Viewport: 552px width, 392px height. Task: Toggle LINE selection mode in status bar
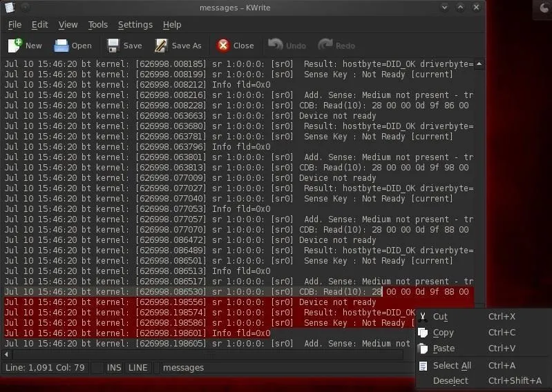138,368
